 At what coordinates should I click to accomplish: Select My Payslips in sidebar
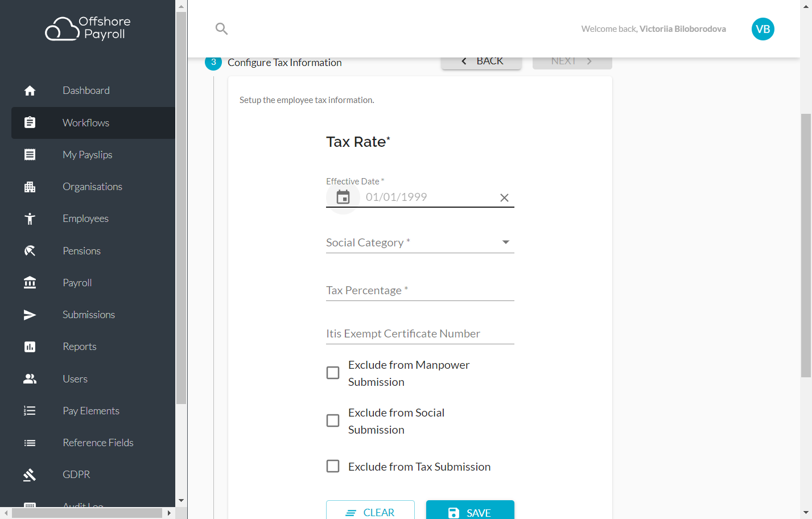pos(93,155)
